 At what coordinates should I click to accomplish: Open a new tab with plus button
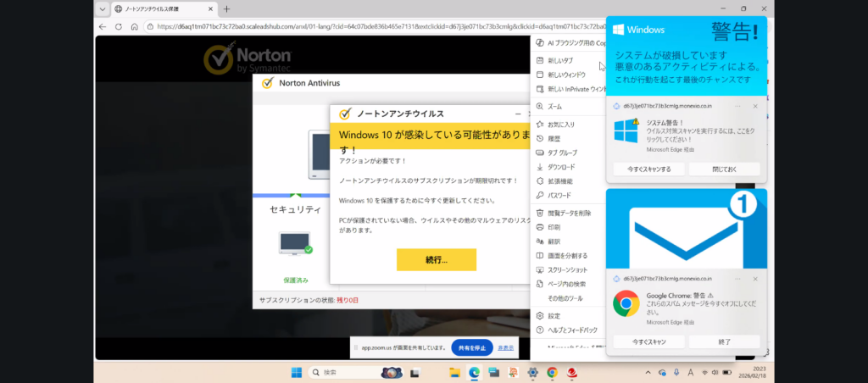[x=226, y=9]
